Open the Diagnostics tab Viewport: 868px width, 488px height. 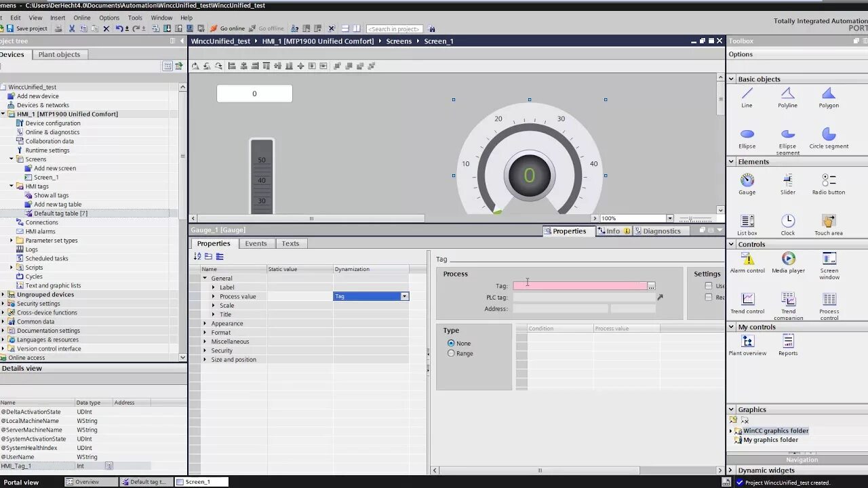661,231
